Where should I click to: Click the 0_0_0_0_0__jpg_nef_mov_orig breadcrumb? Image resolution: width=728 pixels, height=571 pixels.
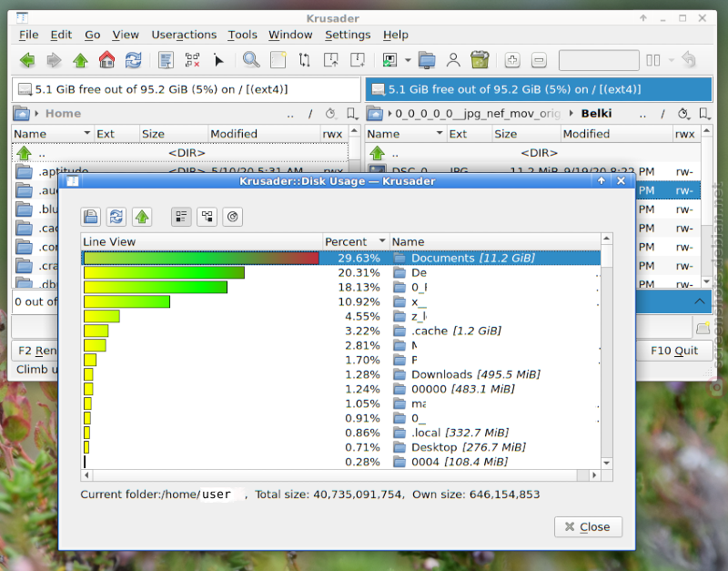(478, 113)
